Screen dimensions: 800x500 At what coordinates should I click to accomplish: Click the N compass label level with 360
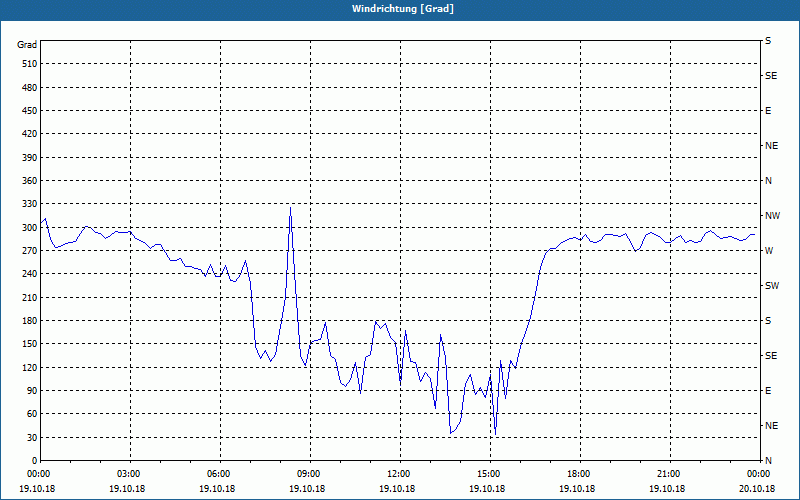click(x=768, y=181)
